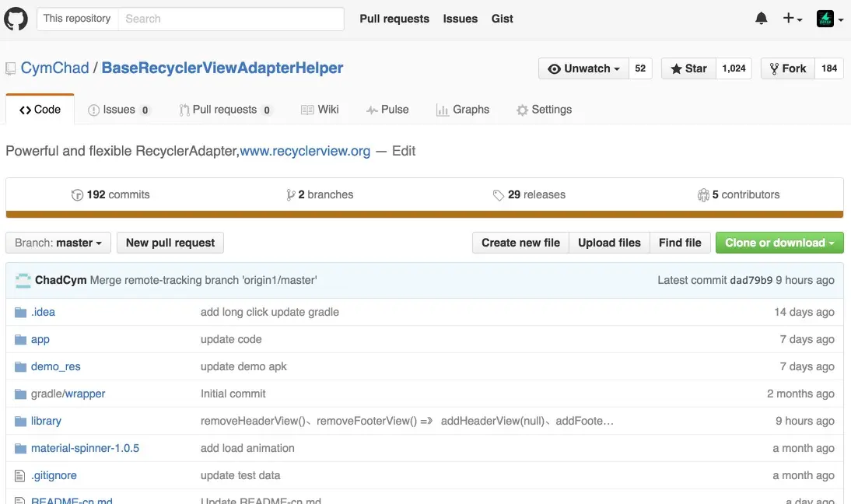Click the repository book icon
Image resolution: width=851 pixels, height=504 pixels.
(x=10, y=68)
